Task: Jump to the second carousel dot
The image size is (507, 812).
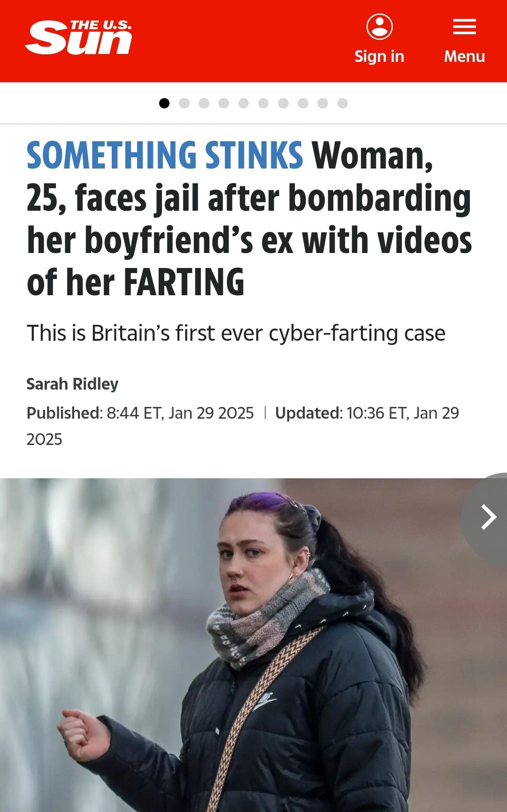Action: click(184, 103)
